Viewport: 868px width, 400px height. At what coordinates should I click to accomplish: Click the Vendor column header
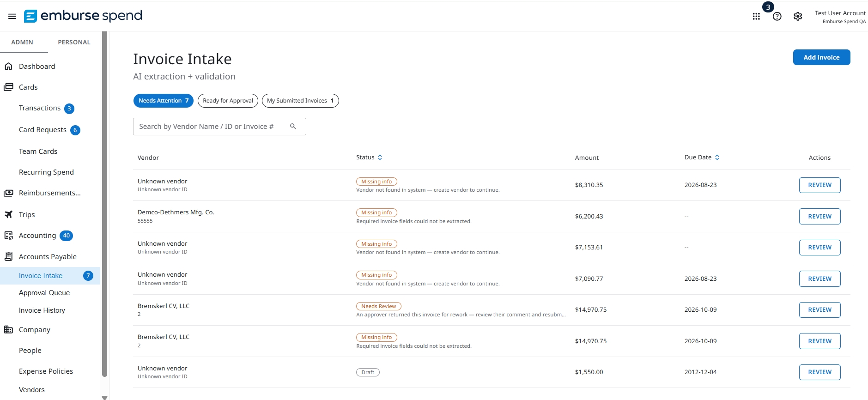coord(148,158)
